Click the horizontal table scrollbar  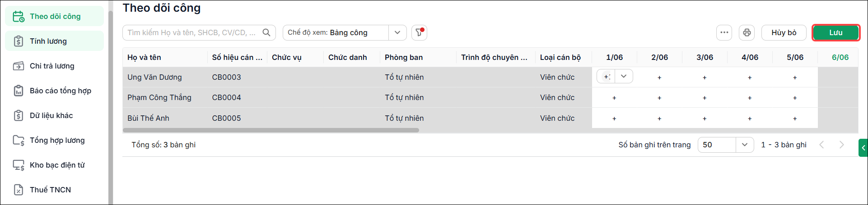(x=271, y=130)
